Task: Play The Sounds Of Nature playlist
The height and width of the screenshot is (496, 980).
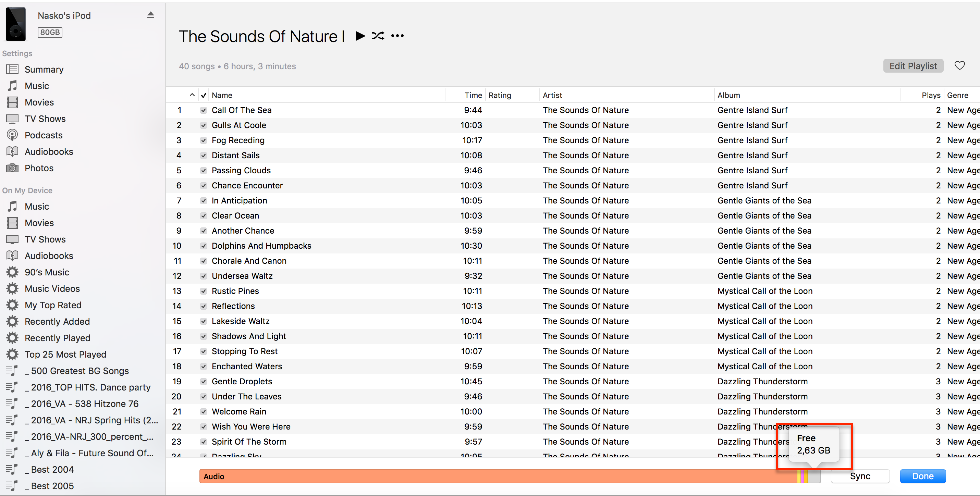Action: pos(359,36)
